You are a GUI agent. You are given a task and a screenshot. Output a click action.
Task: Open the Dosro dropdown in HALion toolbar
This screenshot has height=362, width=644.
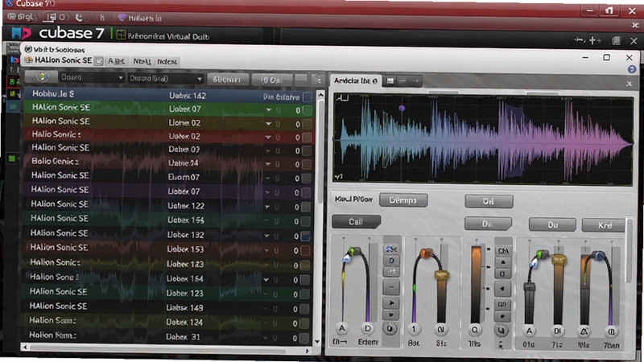coord(91,77)
